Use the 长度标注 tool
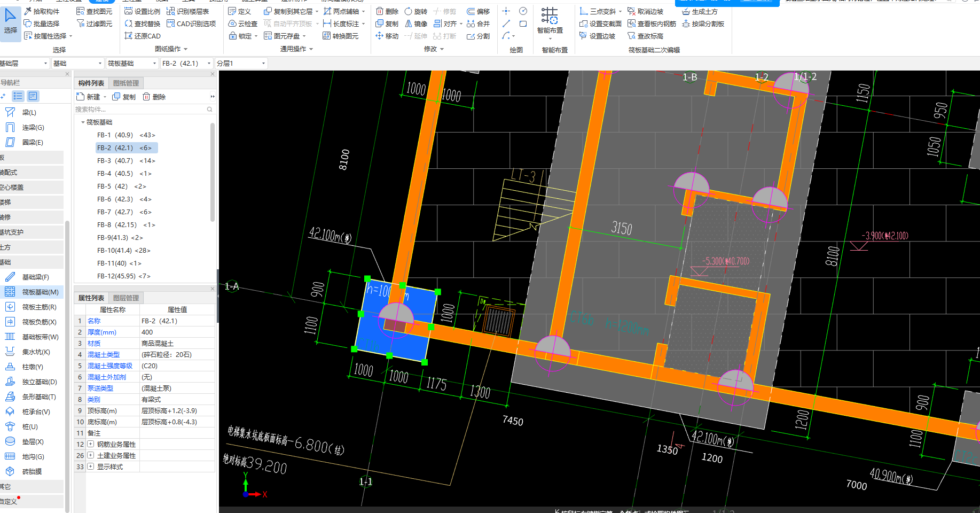This screenshot has height=513, width=980. click(x=341, y=24)
